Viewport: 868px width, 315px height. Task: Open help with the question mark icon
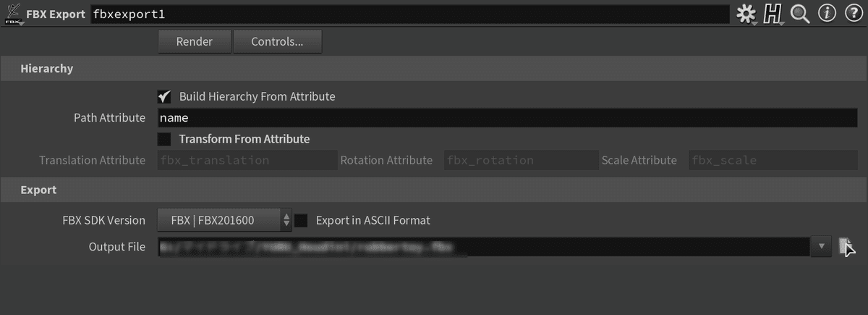[851, 14]
